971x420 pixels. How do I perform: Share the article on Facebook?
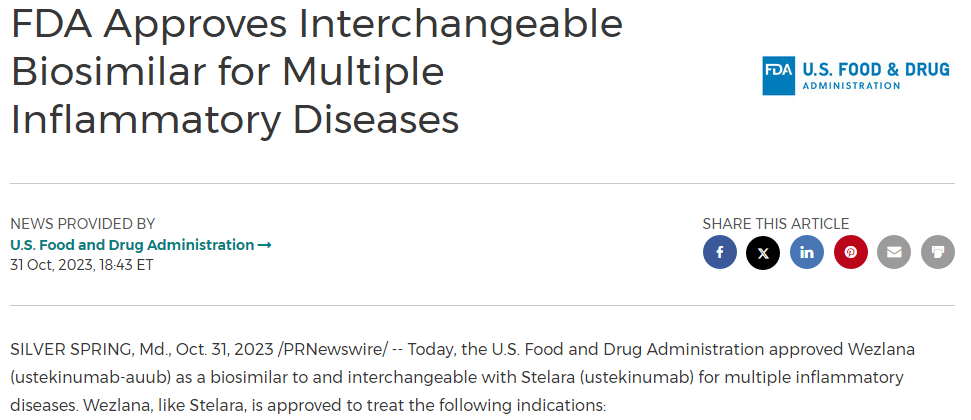[x=720, y=252]
